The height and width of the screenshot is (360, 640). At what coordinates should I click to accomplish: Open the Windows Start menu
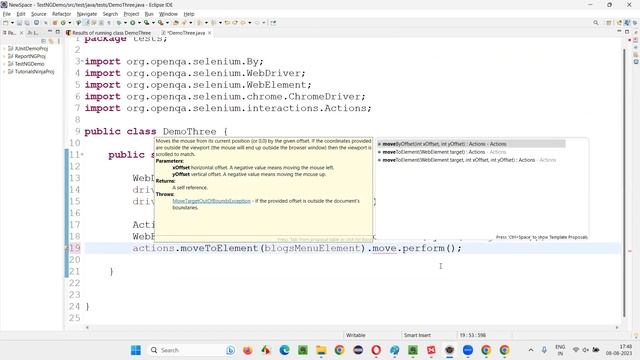coord(136,350)
